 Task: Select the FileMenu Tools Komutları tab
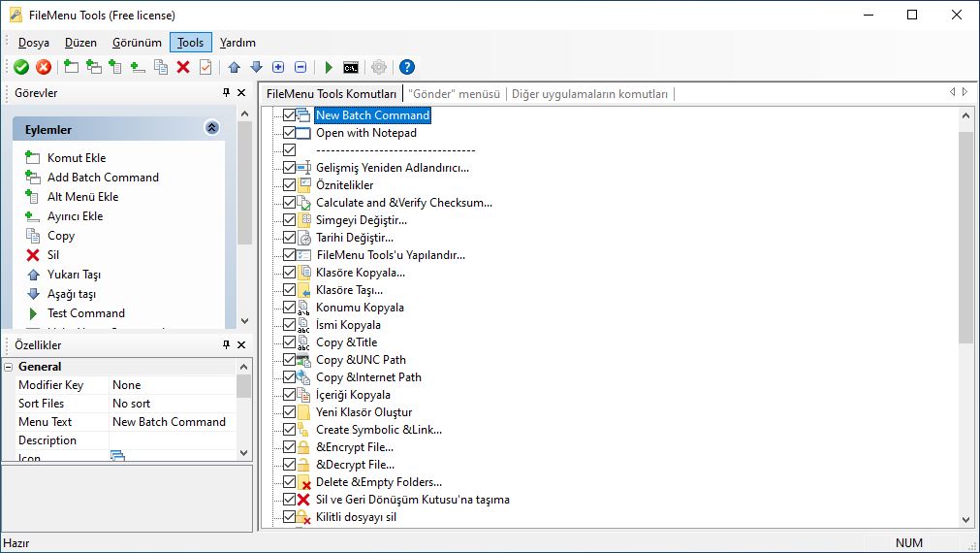(332, 94)
